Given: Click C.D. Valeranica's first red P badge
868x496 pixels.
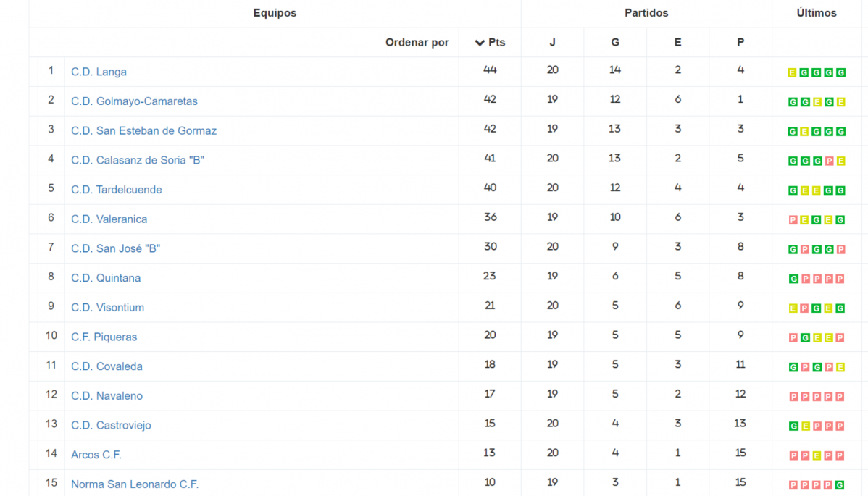Looking at the screenshot, I should [792, 220].
